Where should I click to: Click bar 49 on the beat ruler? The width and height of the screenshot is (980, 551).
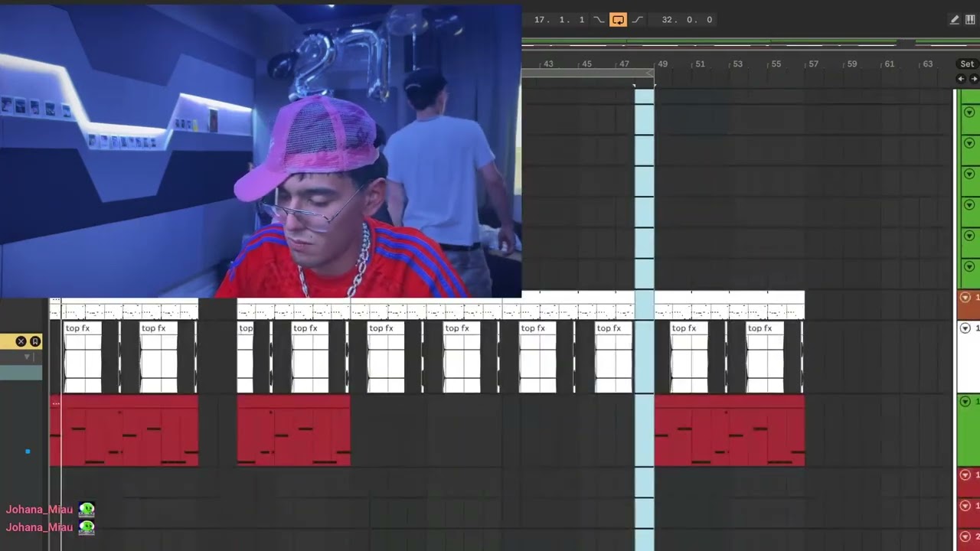[662, 64]
